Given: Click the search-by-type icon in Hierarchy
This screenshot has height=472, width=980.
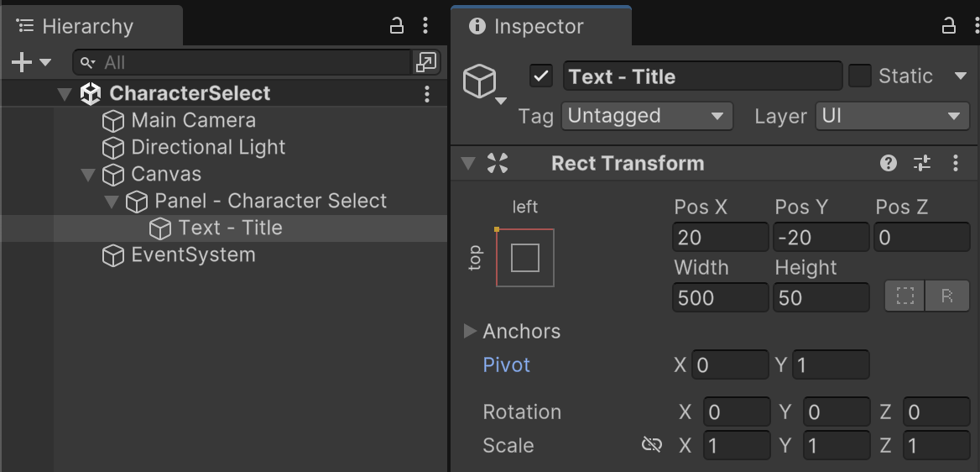Looking at the screenshot, I should click(425, 62).
